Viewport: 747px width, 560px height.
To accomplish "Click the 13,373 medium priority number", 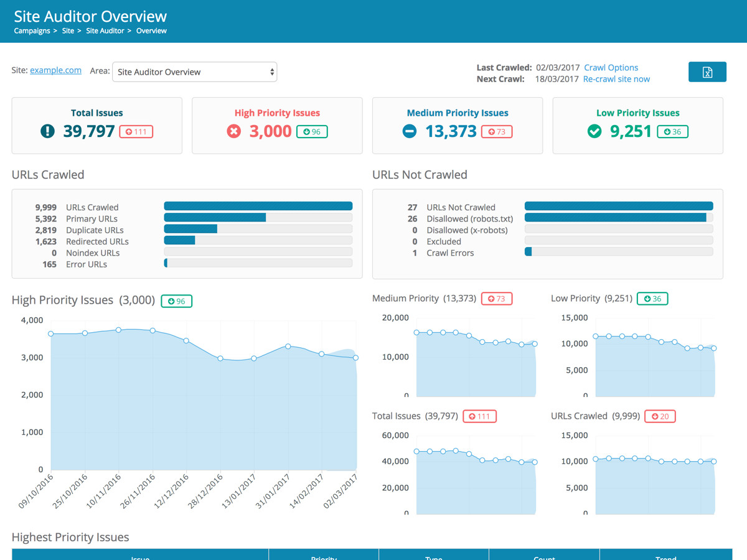I will pos(451,131).
